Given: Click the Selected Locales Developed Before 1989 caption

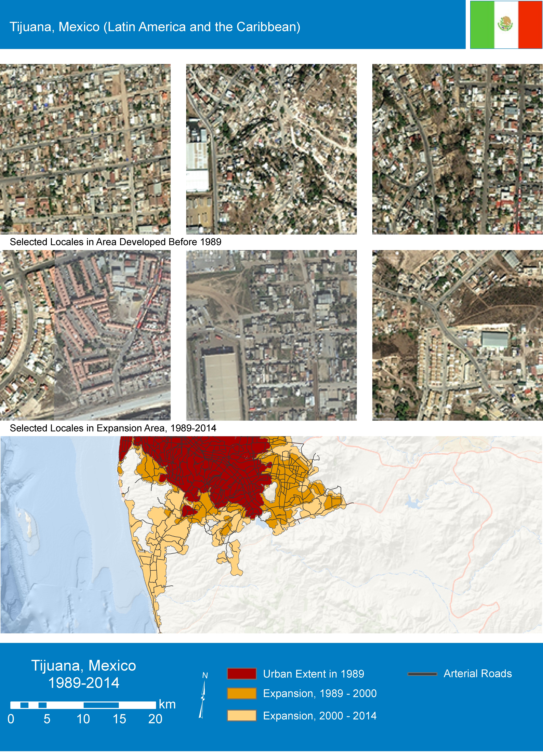Looking at the screenshot, I should 115,242.
